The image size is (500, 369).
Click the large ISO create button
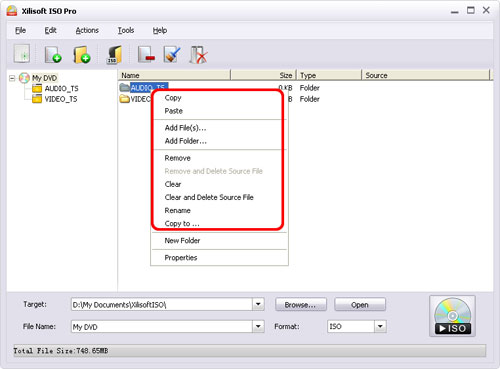pyautogui.click(x=452, y=316)
